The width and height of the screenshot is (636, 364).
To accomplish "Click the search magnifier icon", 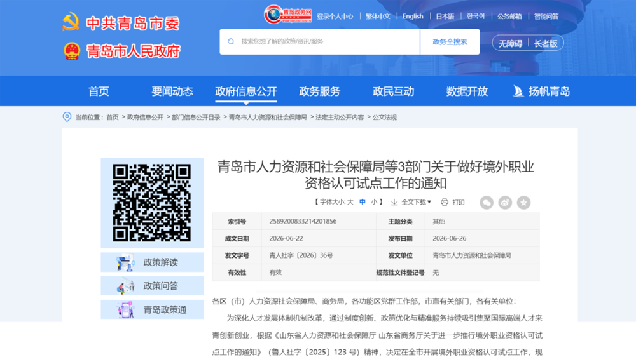I will [231, 41].
